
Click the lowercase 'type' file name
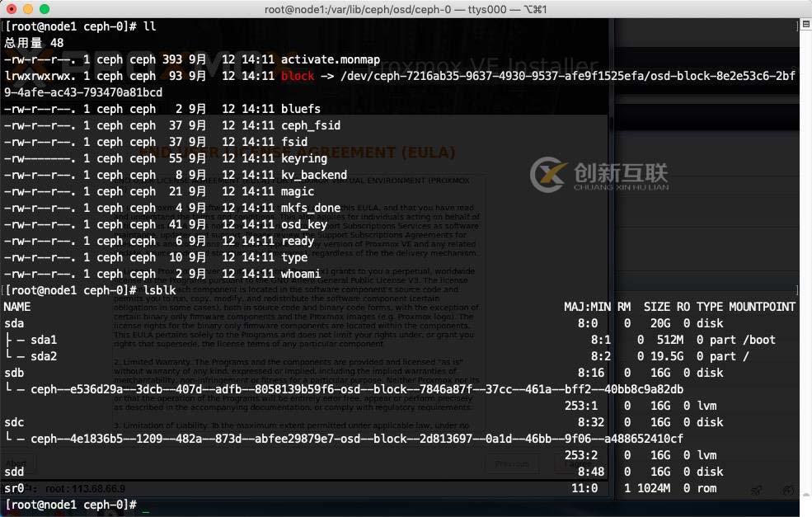(294, 257)
